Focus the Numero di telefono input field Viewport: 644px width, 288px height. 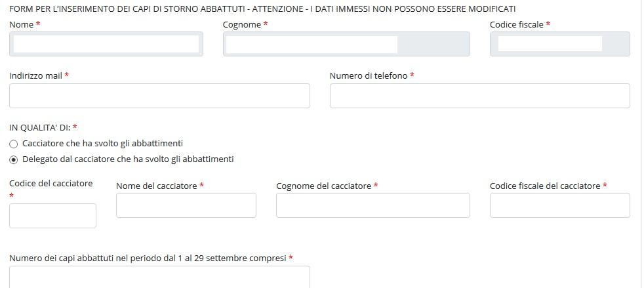479,96
